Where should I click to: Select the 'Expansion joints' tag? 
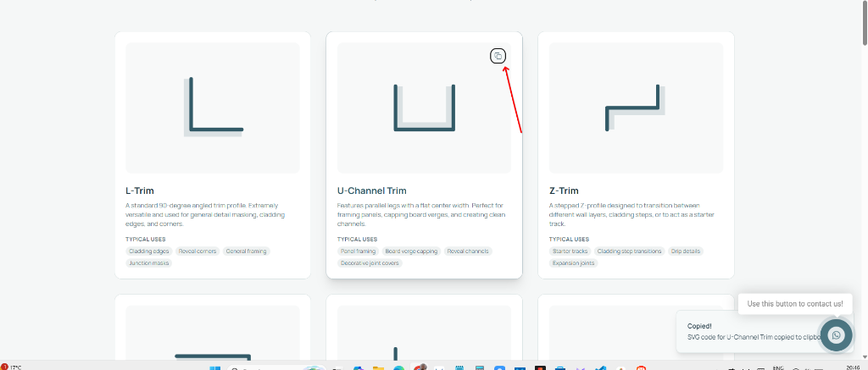pos(574,263)
